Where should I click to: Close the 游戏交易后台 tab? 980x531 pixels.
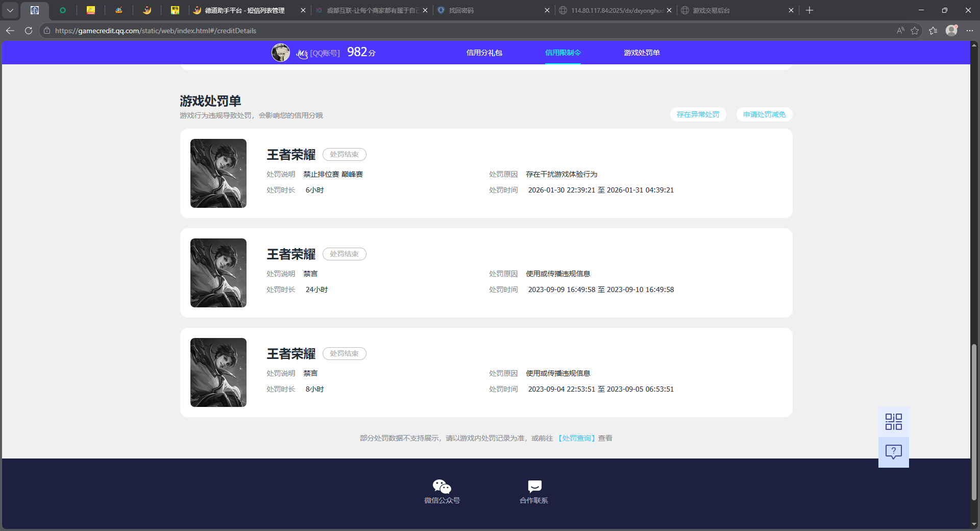(x=791, y=10)
